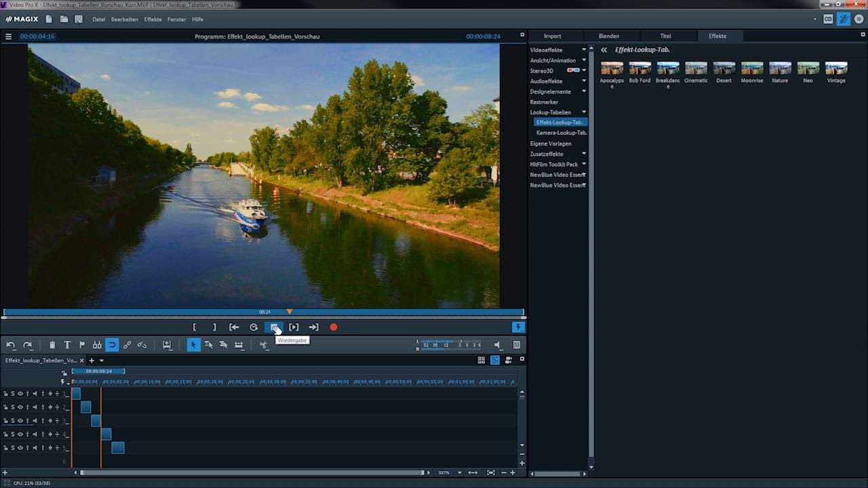Expand the HitFilm Toolkit Pack category

point(584,164)
